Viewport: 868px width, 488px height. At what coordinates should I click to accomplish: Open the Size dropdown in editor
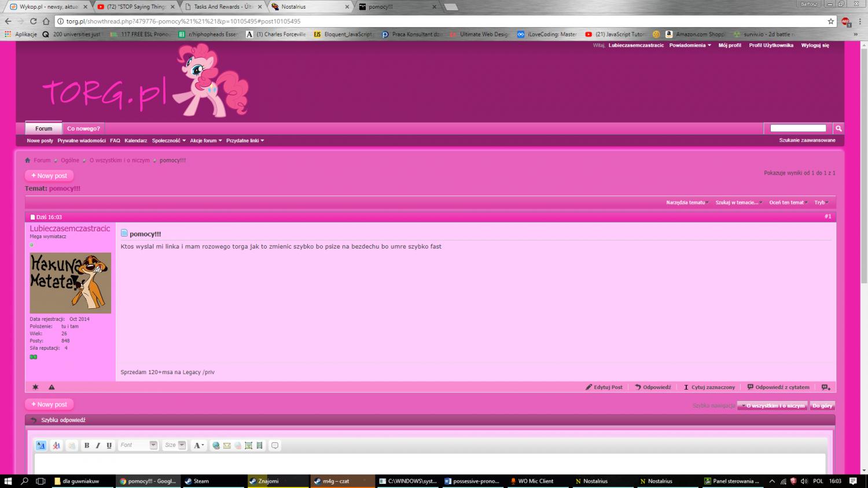174,445
